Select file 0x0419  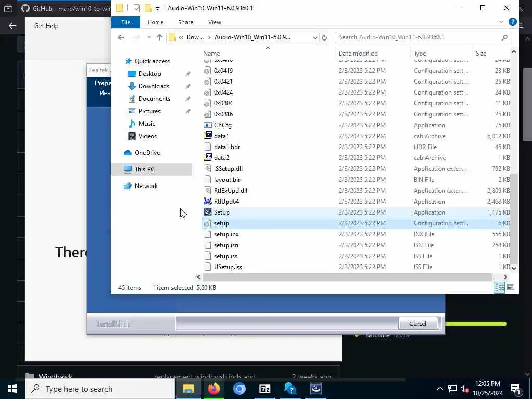(x=223, y=71)
